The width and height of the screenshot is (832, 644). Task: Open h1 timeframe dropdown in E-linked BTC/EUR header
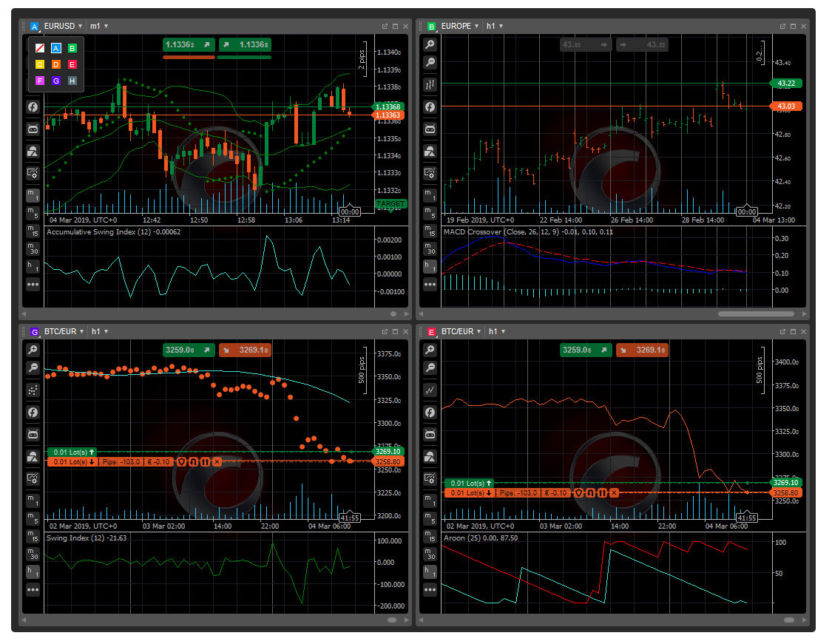click(x=497, y=331)
